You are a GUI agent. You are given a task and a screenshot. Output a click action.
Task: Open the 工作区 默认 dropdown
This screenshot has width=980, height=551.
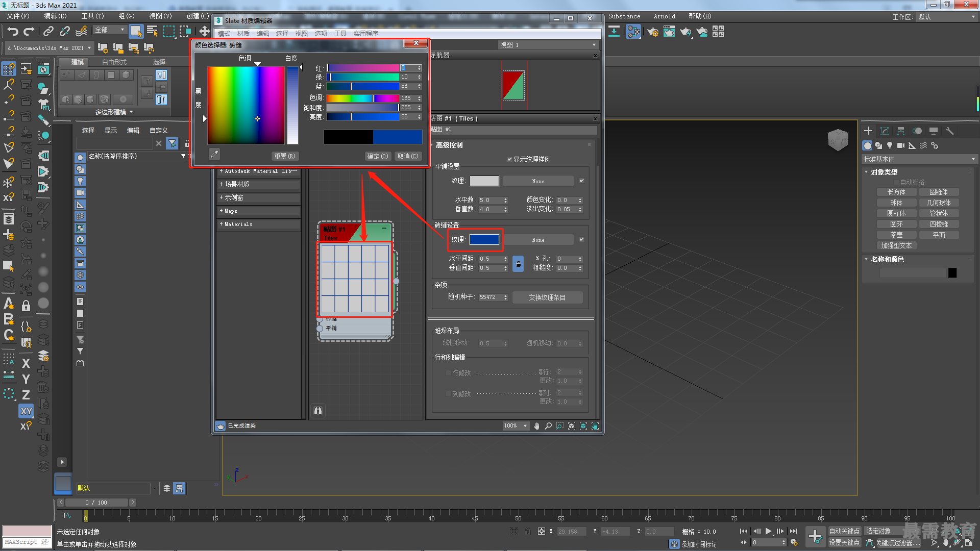coord(946,17)
